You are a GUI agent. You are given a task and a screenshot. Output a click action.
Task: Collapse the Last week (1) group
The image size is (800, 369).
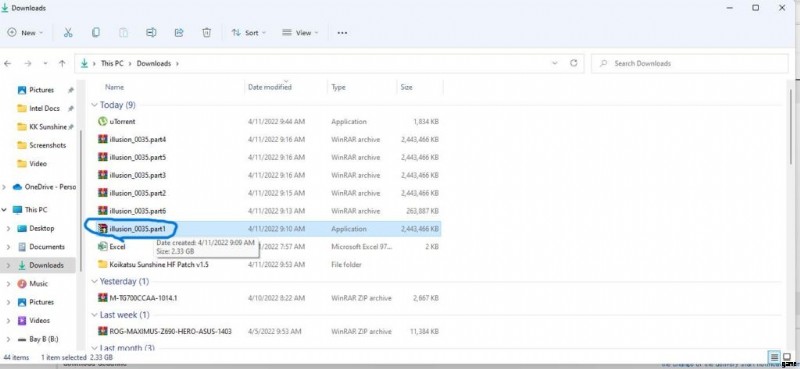point(94,315)
